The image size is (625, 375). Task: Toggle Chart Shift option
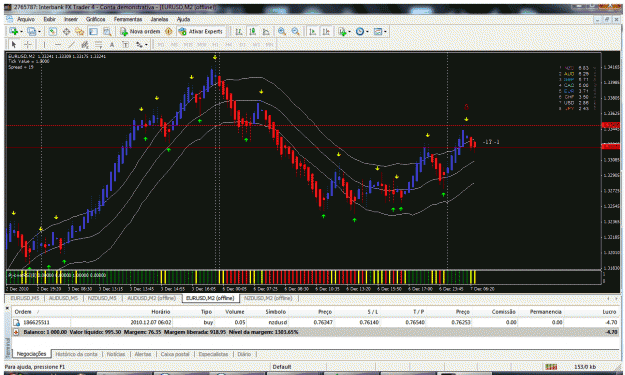point(326,31)
